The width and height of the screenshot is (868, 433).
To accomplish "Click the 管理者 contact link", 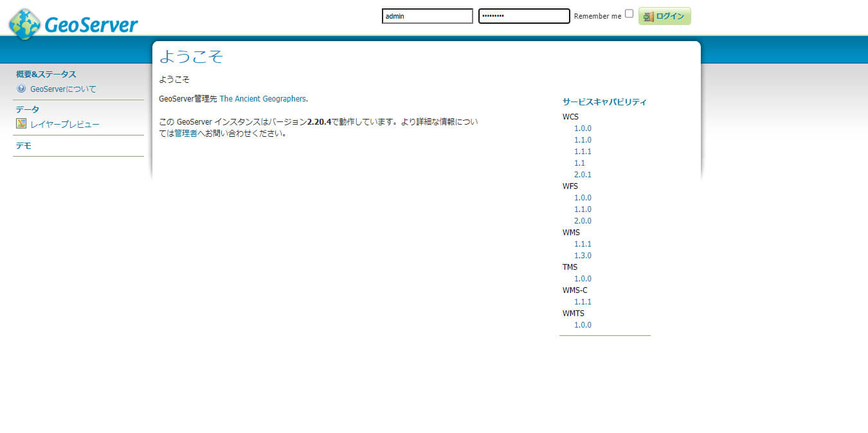I will click(x=186, y=134).
